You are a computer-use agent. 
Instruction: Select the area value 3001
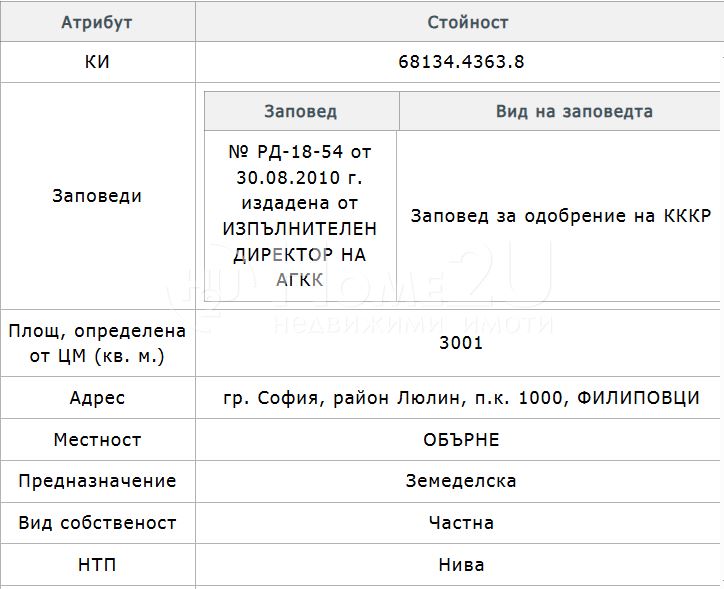(x=461, y=343)
